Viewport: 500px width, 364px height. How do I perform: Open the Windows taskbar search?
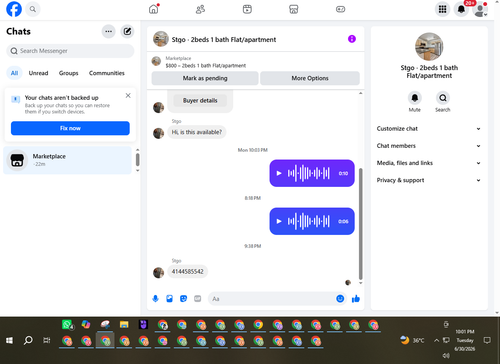click(x=28, y=340)
